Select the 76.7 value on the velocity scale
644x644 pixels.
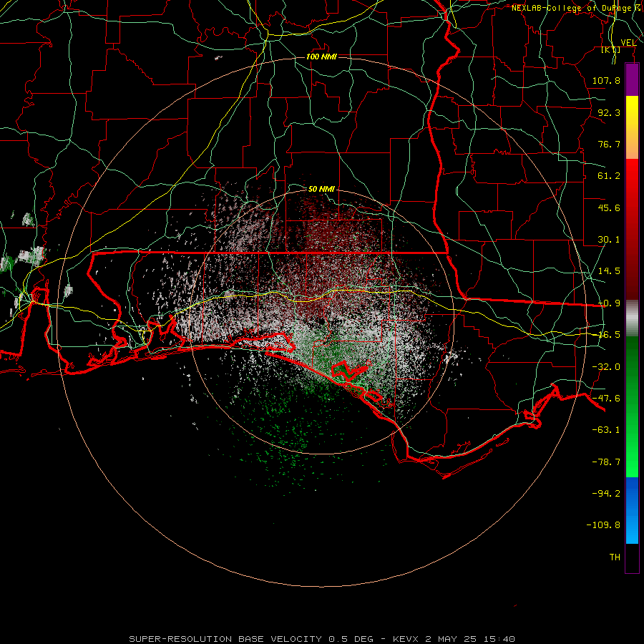pyautogui.click(x=609, y=144)
